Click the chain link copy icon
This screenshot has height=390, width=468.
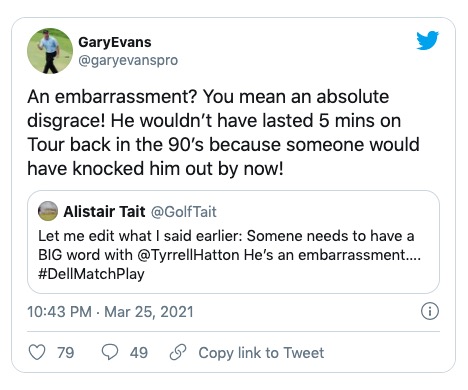pos(178,352)
